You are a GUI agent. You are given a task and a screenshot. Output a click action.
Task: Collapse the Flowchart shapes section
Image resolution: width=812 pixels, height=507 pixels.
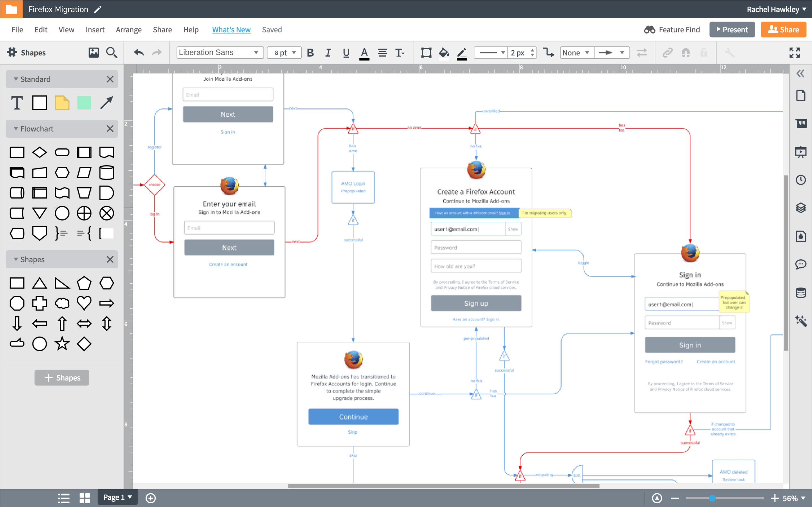(x=16, y=129)
